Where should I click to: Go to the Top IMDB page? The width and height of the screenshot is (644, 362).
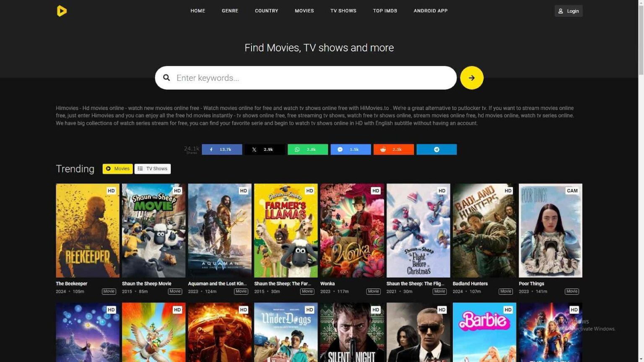pos(385,11)
